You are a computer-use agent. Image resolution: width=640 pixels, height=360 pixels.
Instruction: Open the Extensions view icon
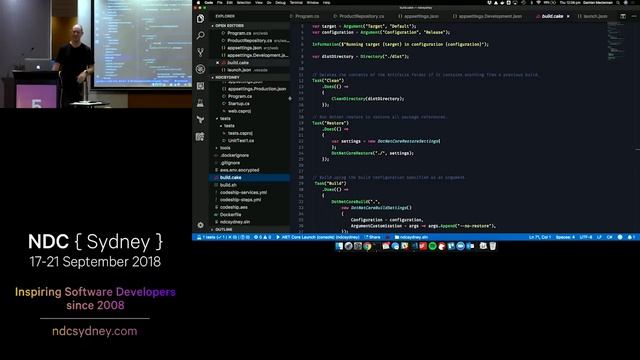tap(200, 86)
